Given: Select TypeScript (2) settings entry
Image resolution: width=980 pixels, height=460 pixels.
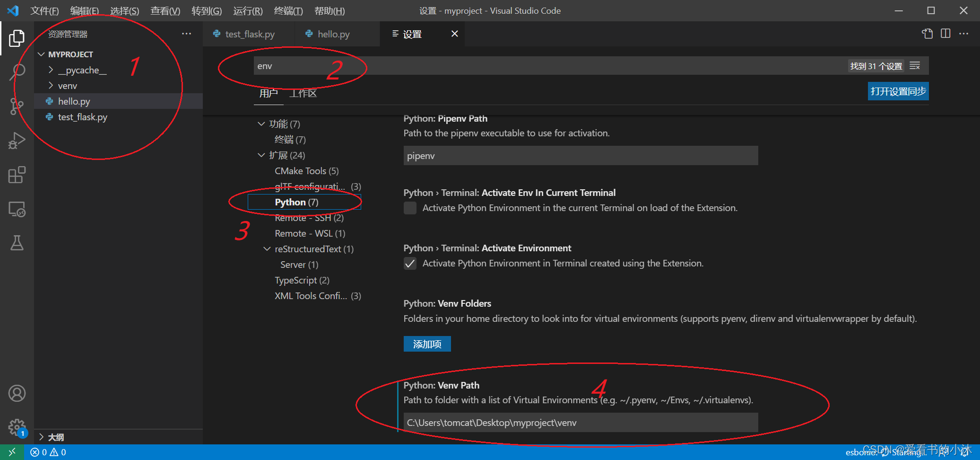Looking at the screenshot, I should pyautogui.click(x=302, y=280).
